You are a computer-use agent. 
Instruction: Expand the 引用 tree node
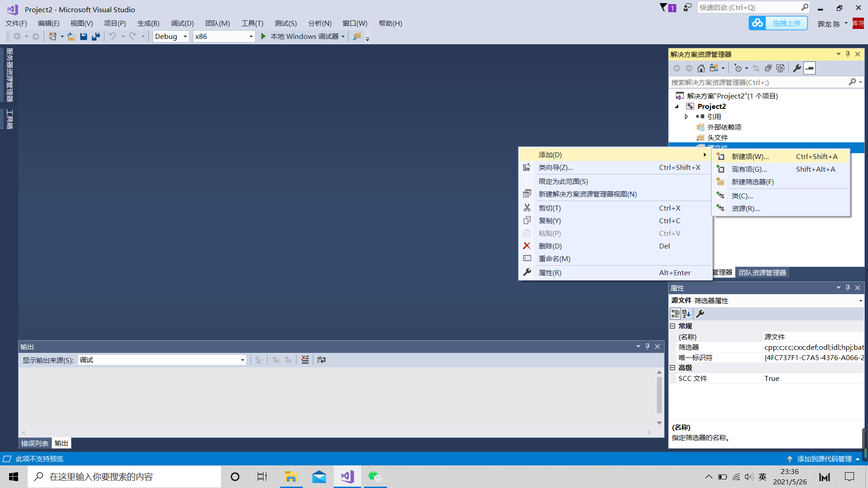tap(686, 117)
